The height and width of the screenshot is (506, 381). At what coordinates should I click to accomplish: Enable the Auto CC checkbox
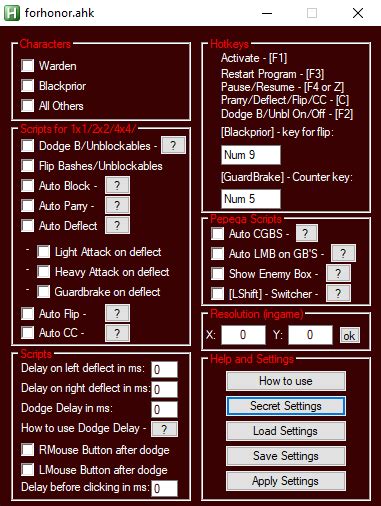pyautogui.click(x=27, y=333)
